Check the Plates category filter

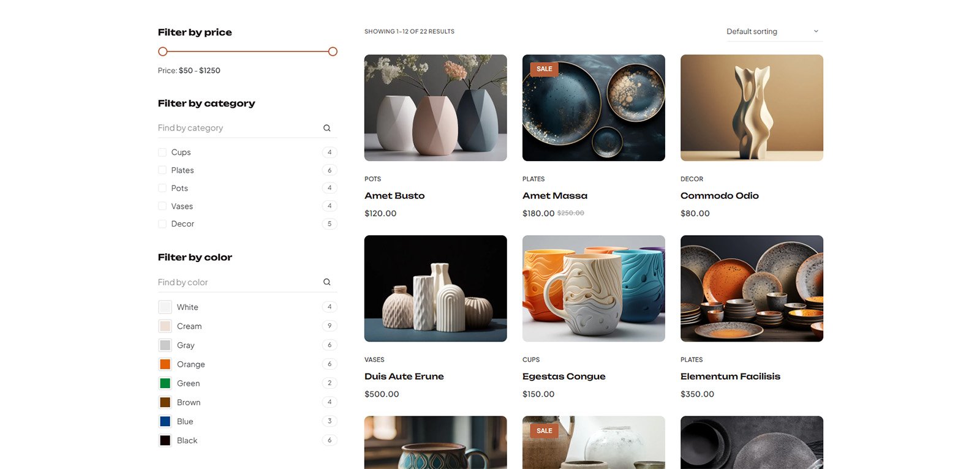pos(162,170)
